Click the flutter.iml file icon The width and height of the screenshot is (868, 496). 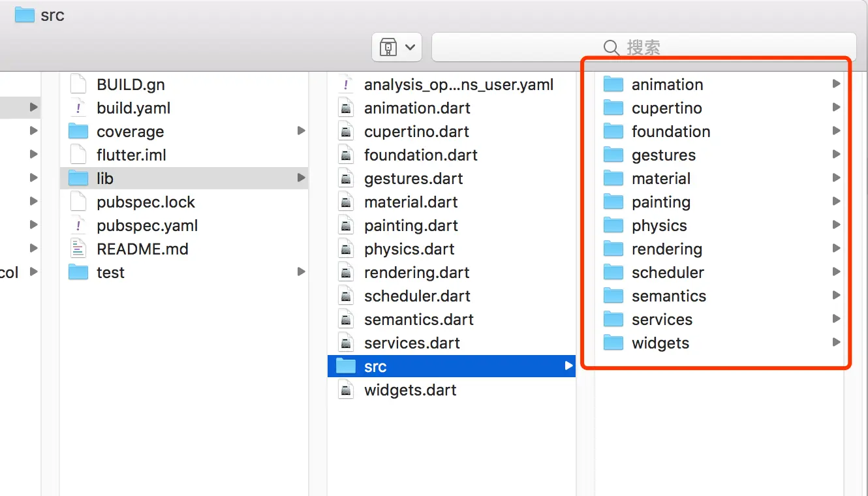click(x=78, y=155)
